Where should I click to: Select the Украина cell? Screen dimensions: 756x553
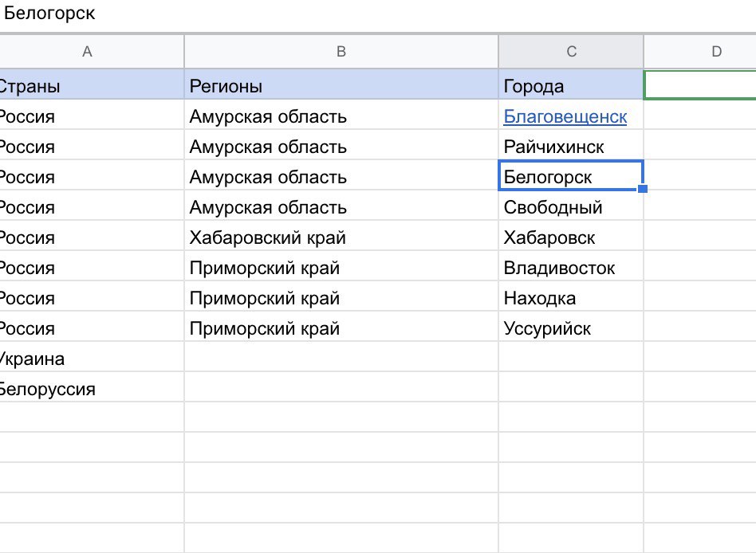[x=92, y=359]
